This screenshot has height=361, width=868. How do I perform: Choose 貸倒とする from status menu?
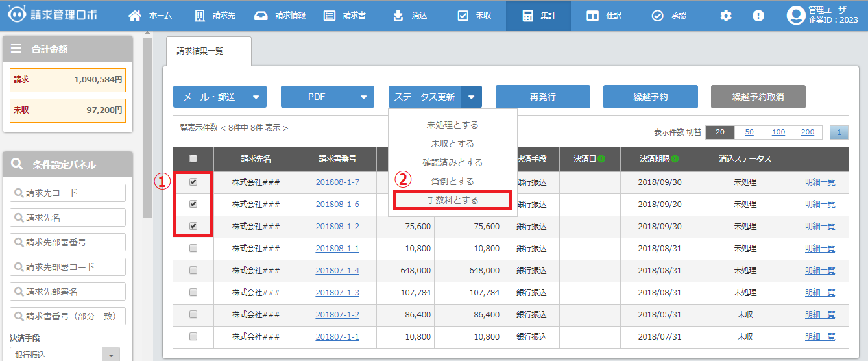tap(452, 181)
